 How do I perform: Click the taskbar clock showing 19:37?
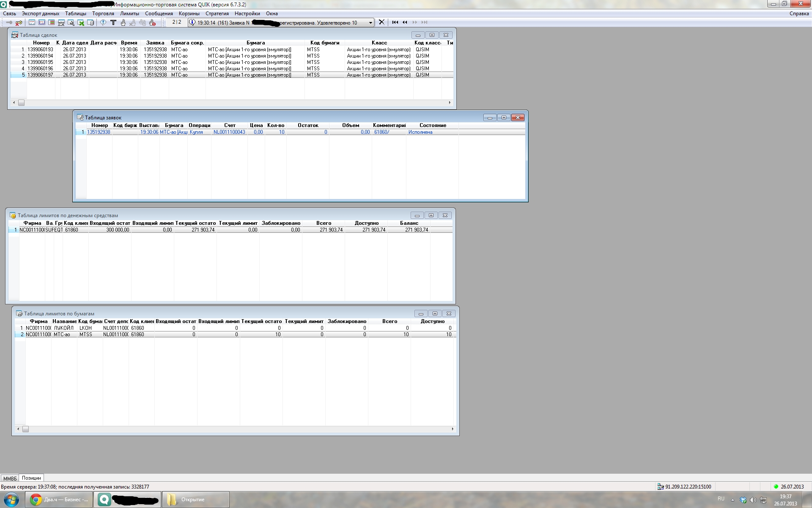tap(785, 500)
